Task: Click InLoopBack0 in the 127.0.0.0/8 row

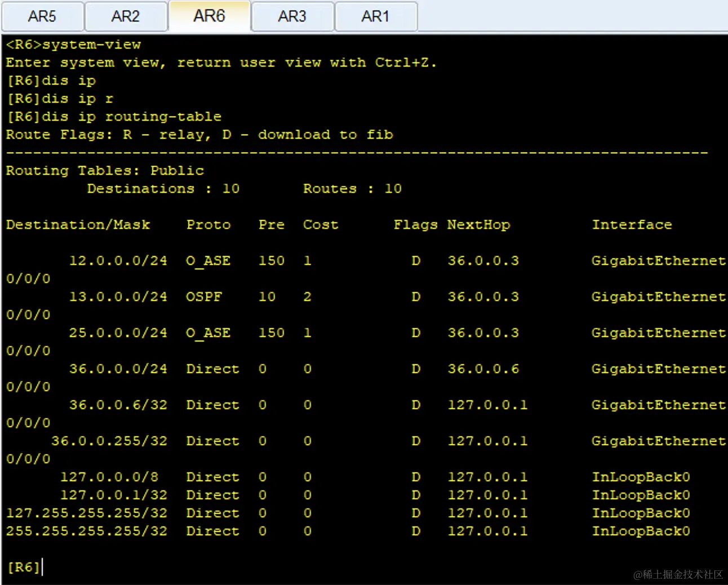Action: click(641, 477)
